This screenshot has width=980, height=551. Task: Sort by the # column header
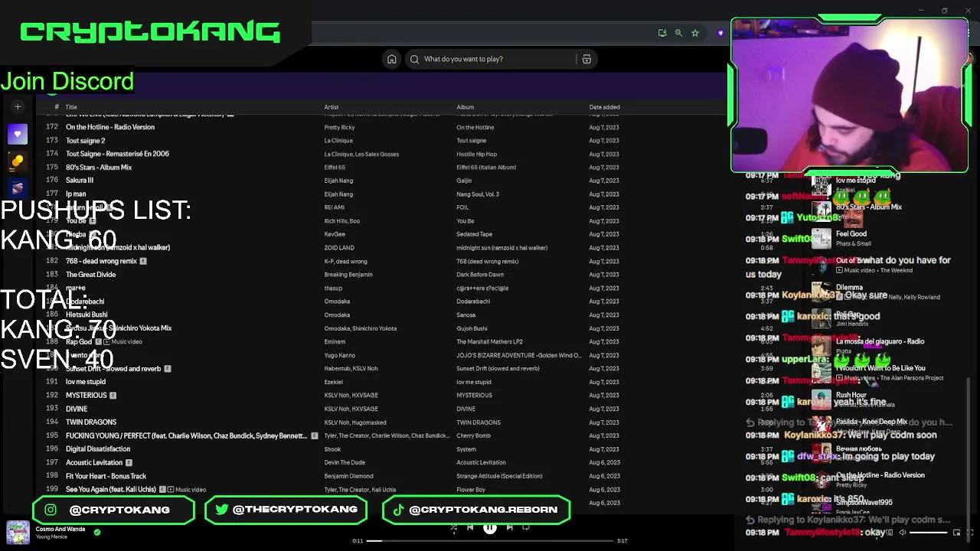pyautogui.click(x=57, y=107)
